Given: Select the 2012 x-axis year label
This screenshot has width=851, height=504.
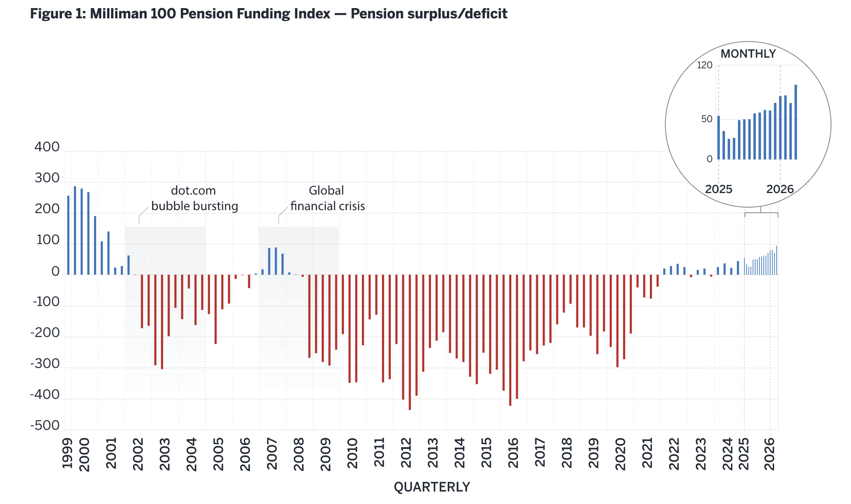Looking at the screenshot, I should click(406, 454).
